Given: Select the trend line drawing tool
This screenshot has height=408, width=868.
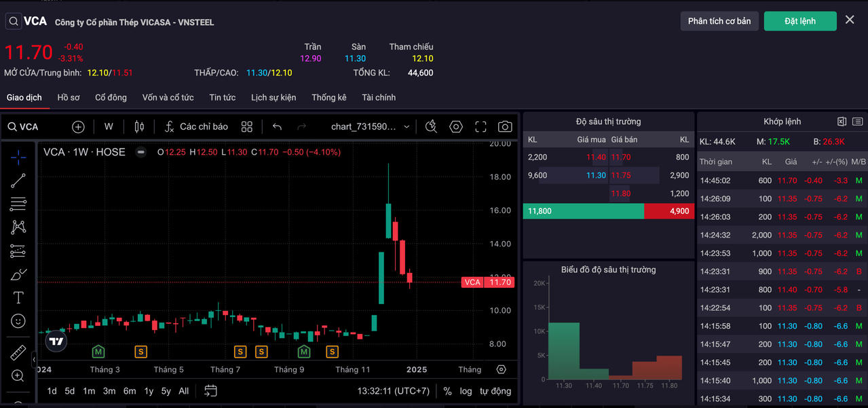Looking at the screenshot, I should coord(18,181).
